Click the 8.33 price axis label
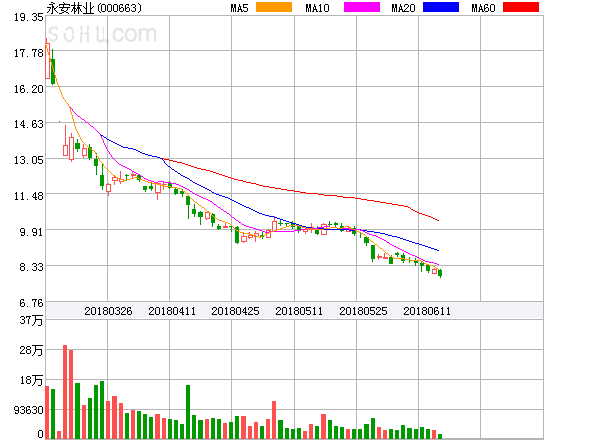 click(x=31, y=267)
